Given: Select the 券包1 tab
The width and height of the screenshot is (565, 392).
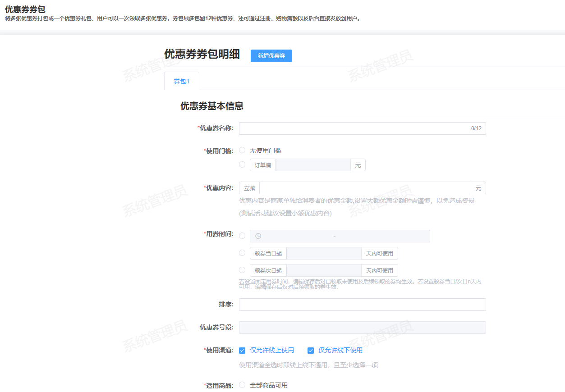Looking at the screenshot, I should coord(182,81).
